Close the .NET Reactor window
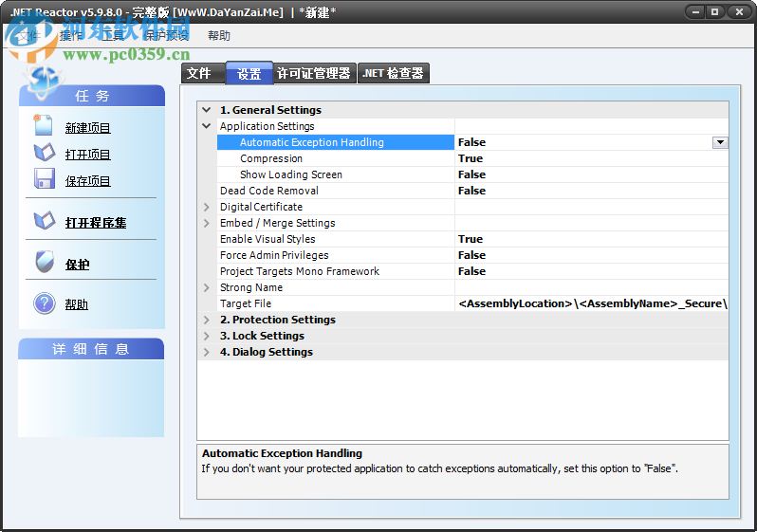 [739, 12]
